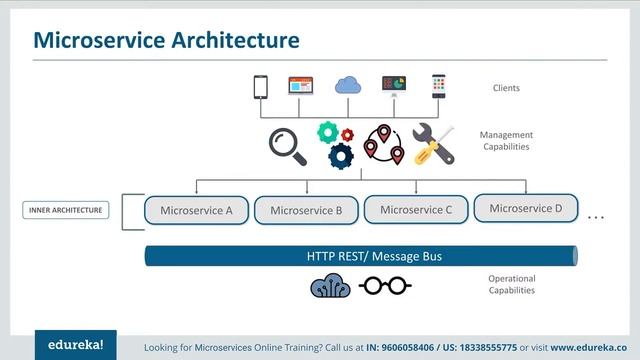Click the blue cloud client icon

348,85
